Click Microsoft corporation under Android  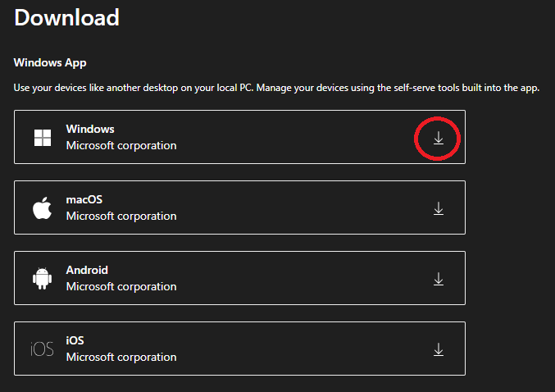(121, 286)
